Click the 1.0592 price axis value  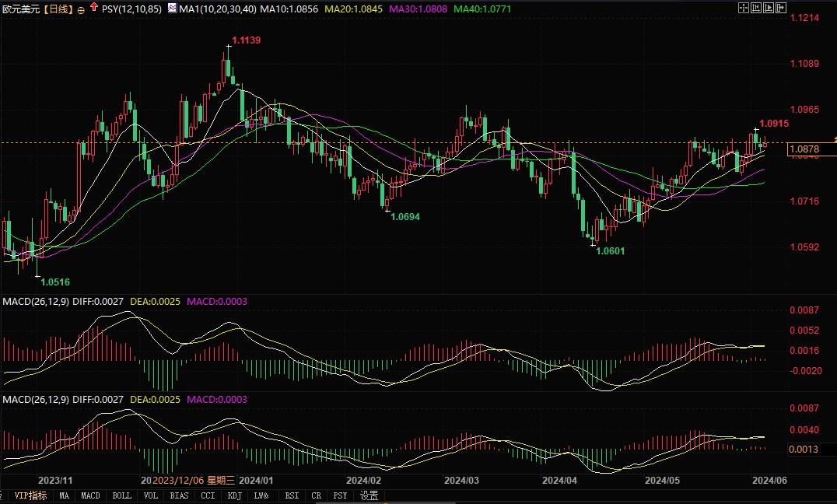[804, 247]
